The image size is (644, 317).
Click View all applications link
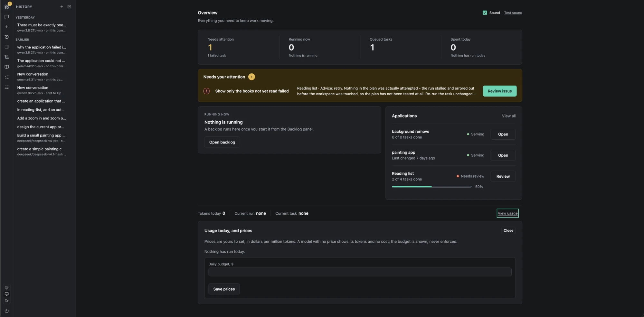click(x=508, y=116)
